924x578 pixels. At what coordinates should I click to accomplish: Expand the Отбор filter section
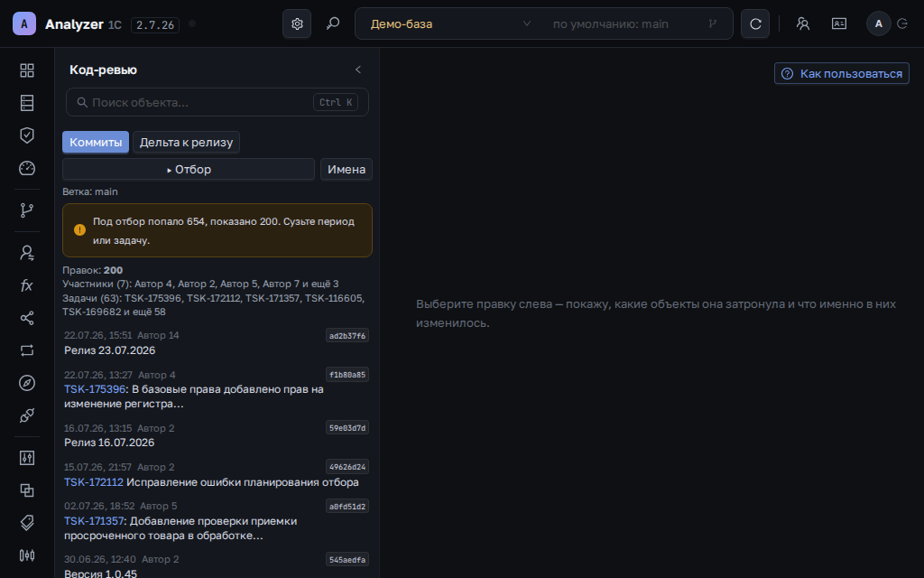point(189,169)
